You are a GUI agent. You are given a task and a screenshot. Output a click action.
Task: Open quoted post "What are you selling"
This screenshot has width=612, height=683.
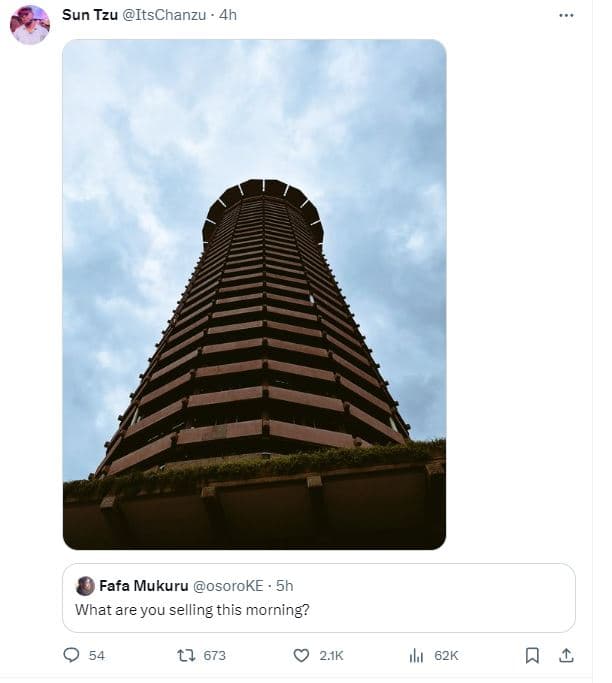[193, 608]
